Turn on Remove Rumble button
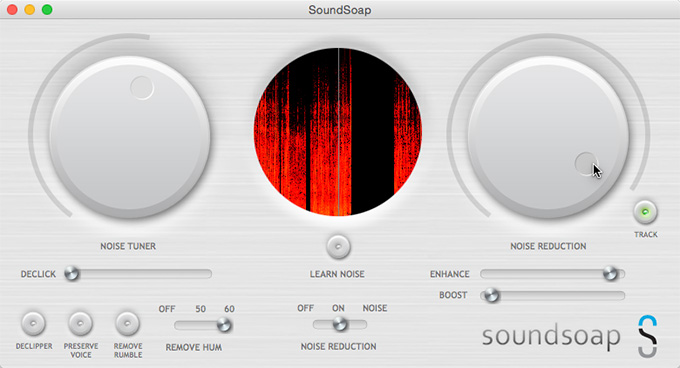Image resolution: width=680 pixels, height=368 pixels. pos(128,323)
